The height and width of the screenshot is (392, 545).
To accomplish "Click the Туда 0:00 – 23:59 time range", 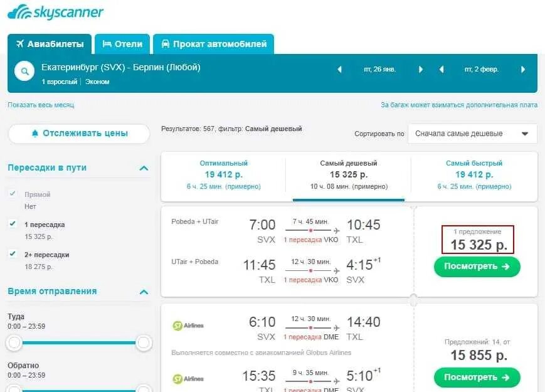I will pos(26,326).
